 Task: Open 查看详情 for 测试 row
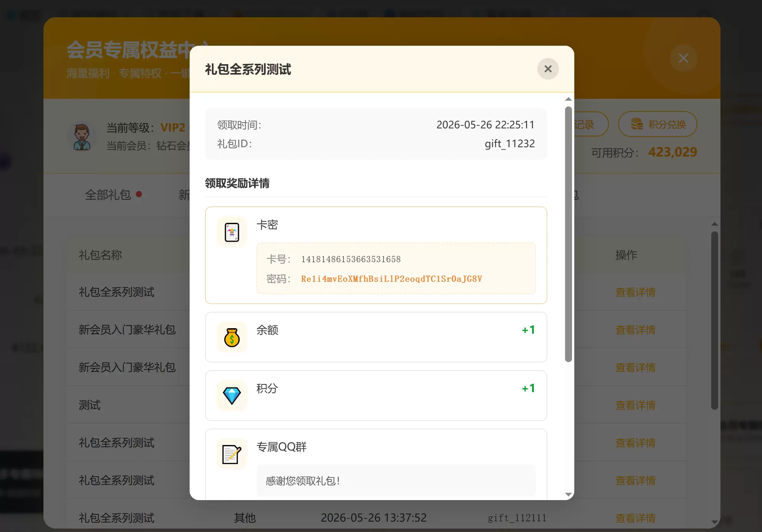635,405
